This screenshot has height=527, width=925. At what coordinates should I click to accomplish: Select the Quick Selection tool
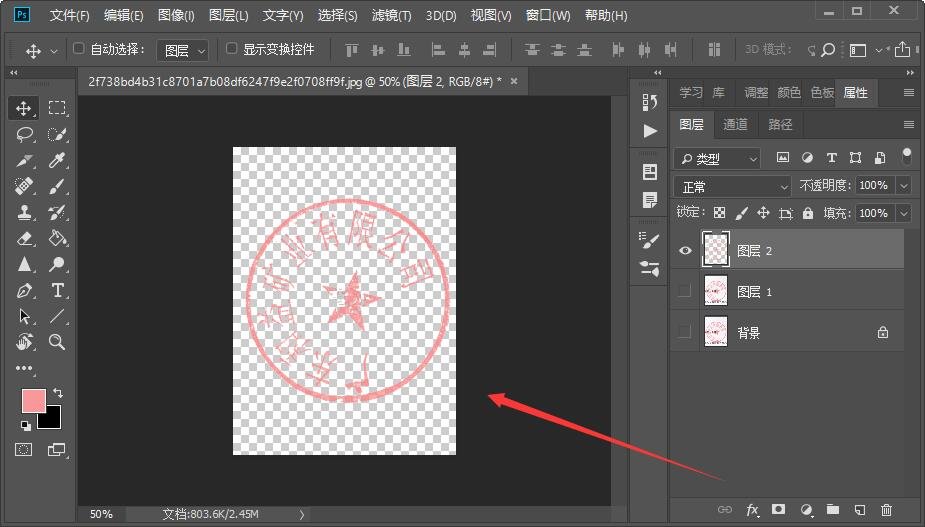click(x=57, y=135)
